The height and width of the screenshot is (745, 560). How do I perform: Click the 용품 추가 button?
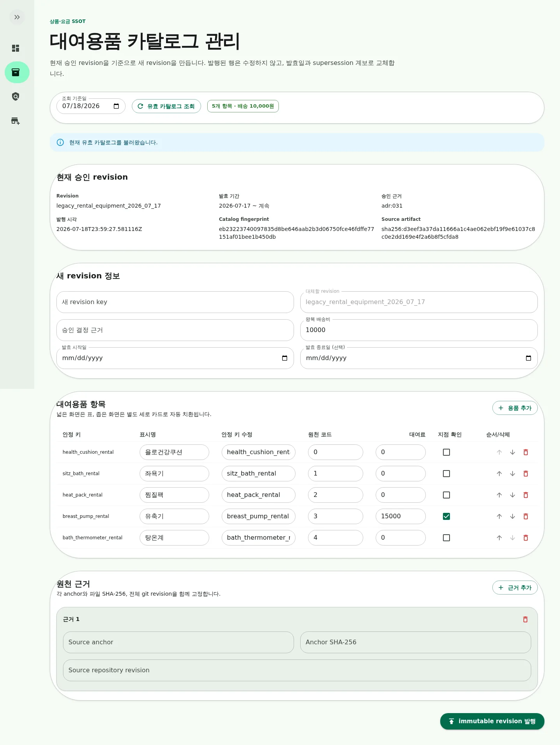515,408
